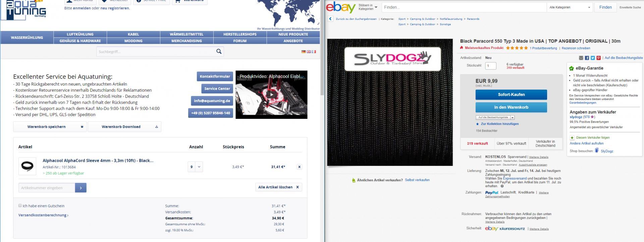Click Warenkorb speichern button
The width and height of the screenshot is (644, 242).
tap(50, 127)
